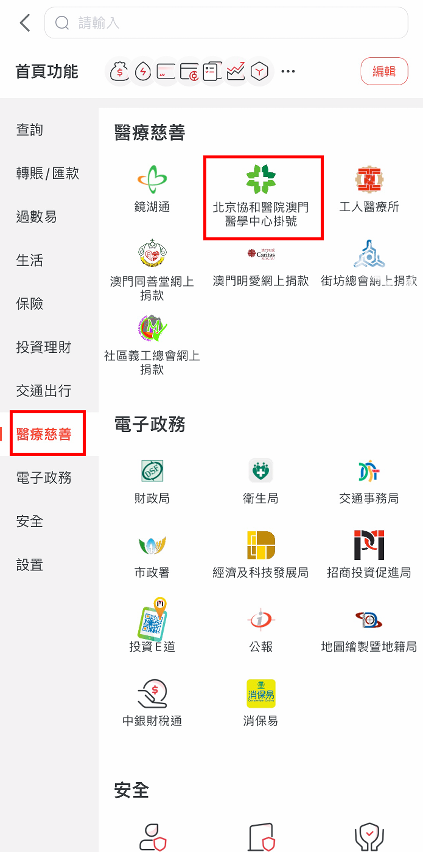Open the 公報 gazette icon
The height and width of the screenshot is (852, 423).
(x=260, y=619)
